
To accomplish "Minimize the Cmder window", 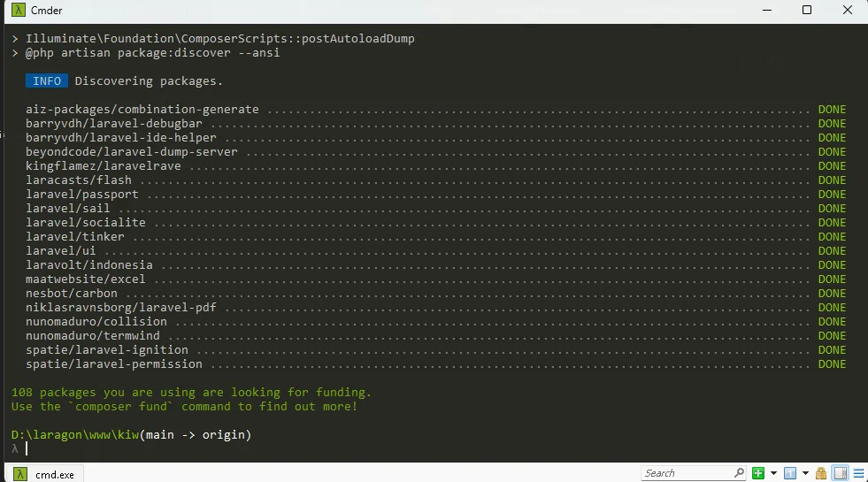I will click(x=767, y=10).
